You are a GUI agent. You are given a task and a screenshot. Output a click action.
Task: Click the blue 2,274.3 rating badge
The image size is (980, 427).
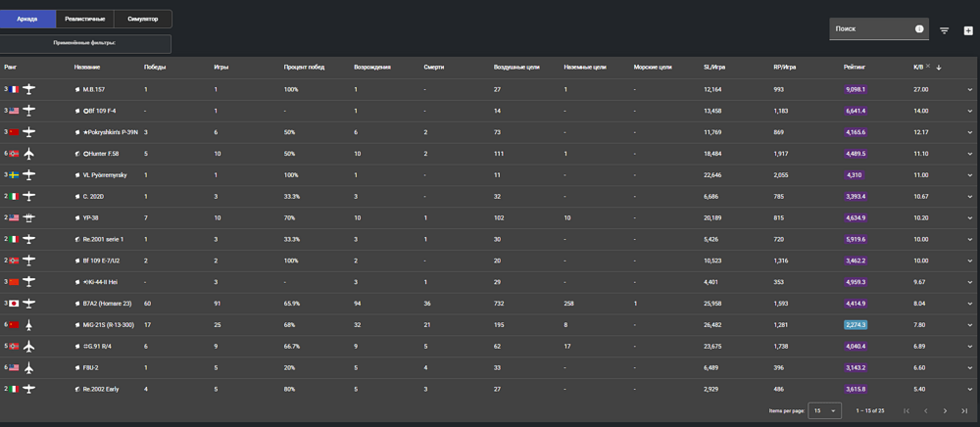[x=856, y=324]
